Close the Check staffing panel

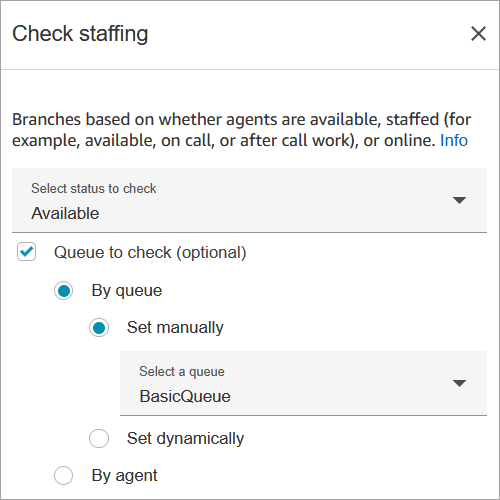click(x=478, y=34)
